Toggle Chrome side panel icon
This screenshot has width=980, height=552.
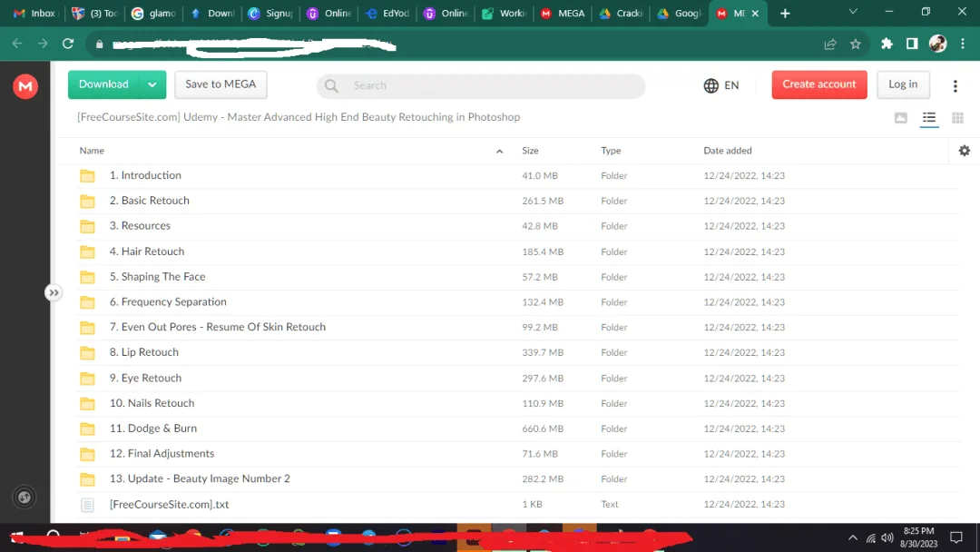click(x=912, y=44)
